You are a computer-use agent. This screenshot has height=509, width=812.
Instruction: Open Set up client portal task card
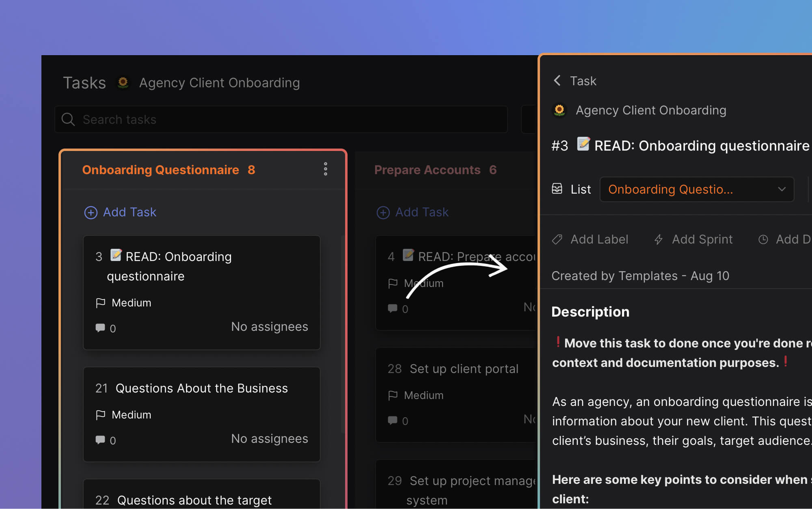coord(464,369)
